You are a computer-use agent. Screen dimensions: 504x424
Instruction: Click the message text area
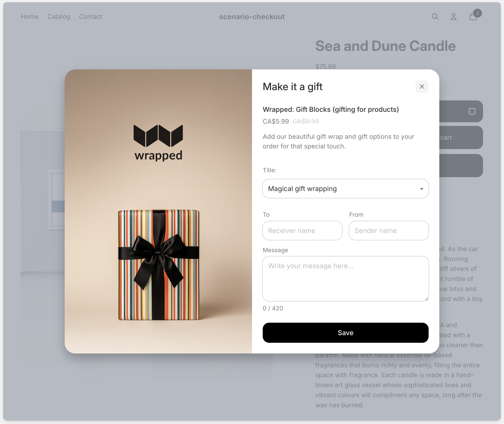345,279
